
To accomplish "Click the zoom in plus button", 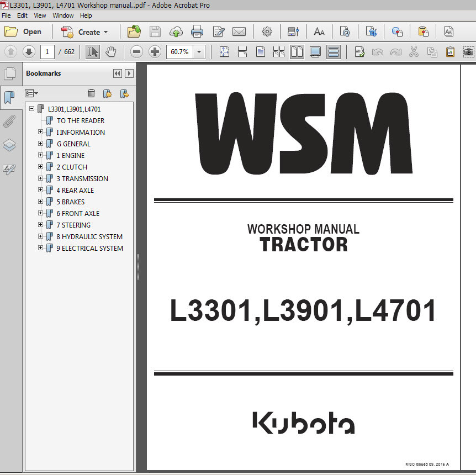I will tap(155, 52).
